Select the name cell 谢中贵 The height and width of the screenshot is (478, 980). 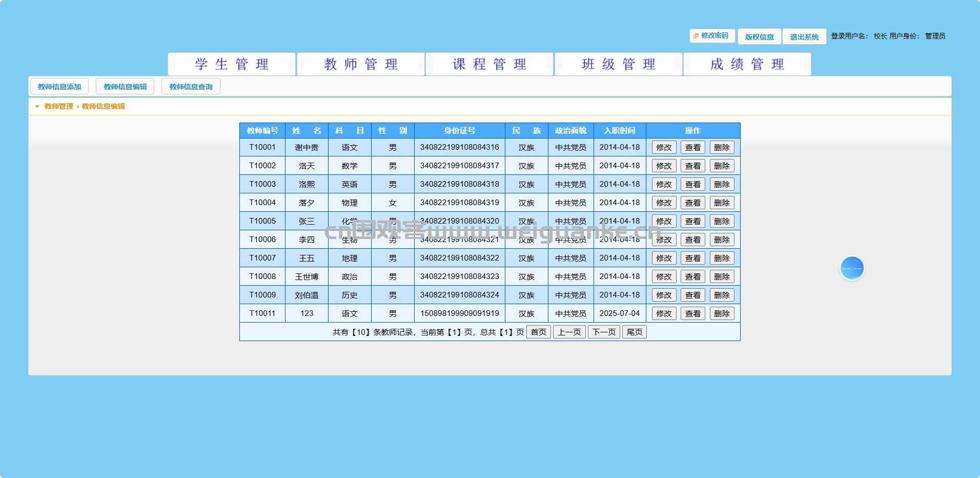(307, 147)
